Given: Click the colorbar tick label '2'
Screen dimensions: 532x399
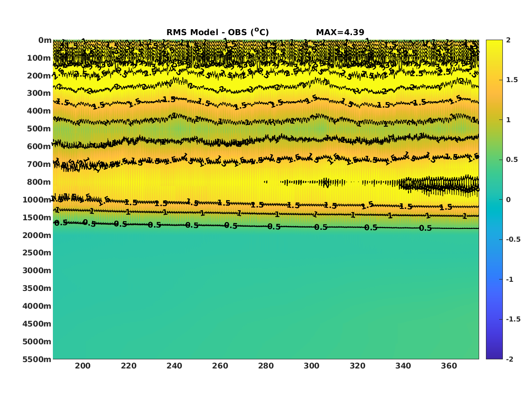Looking at the screenshot, I should [x=508, y=40].
